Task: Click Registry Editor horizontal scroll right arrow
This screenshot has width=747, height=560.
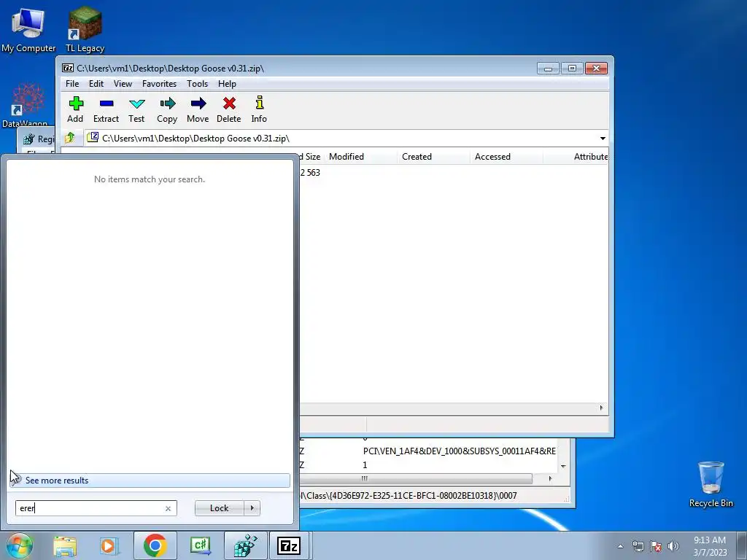Action: click(550, 478)
